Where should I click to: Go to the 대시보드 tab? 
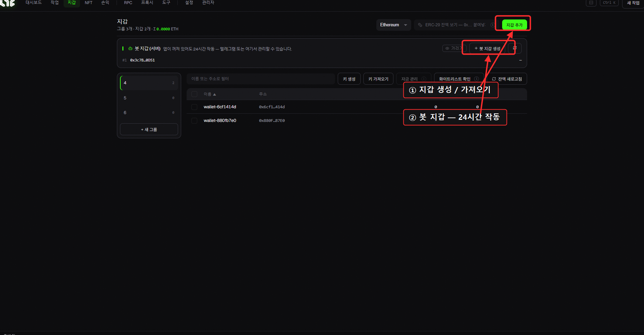click(x=33, y=3)
